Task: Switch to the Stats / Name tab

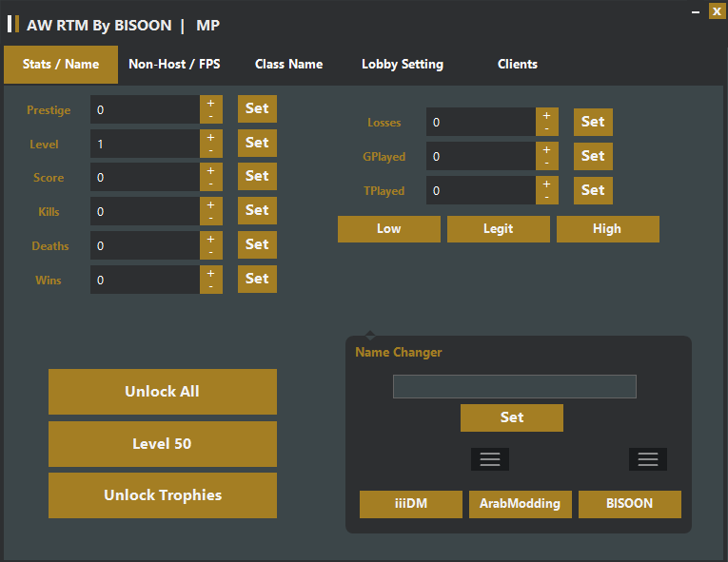Action: (x=61, y=65)
